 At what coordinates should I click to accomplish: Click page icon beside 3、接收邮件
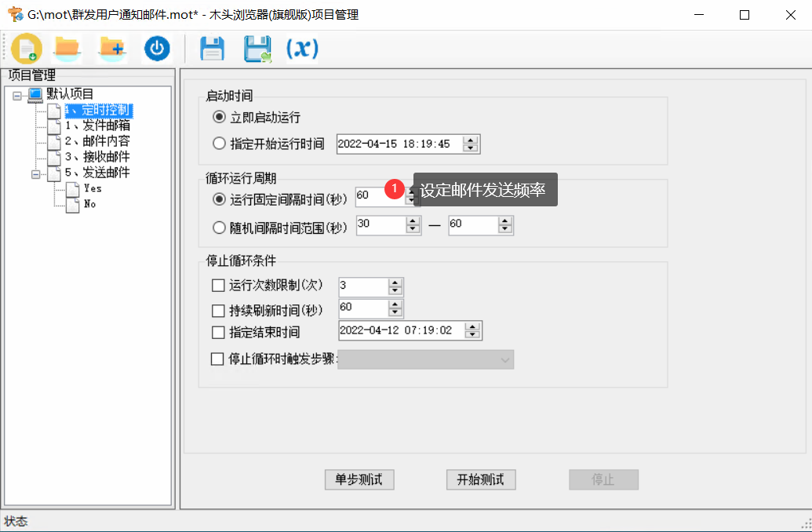[54, 157]
